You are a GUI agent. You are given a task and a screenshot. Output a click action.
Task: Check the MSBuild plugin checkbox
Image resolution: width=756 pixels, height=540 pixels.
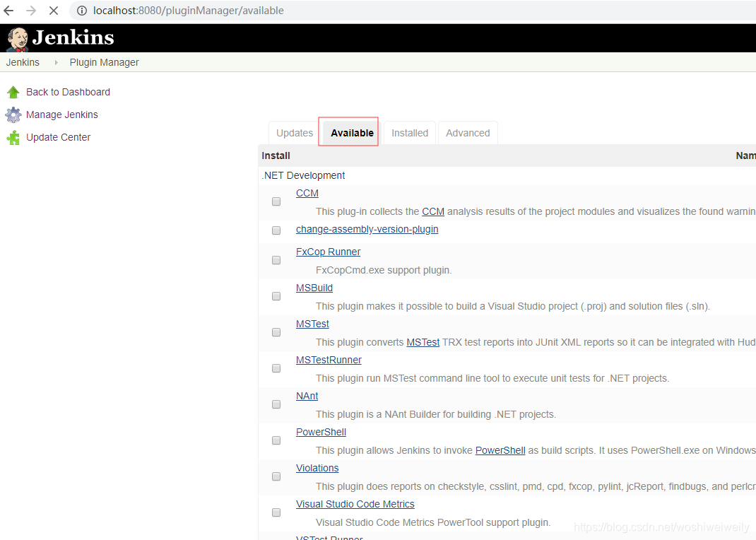click(276, 296)
